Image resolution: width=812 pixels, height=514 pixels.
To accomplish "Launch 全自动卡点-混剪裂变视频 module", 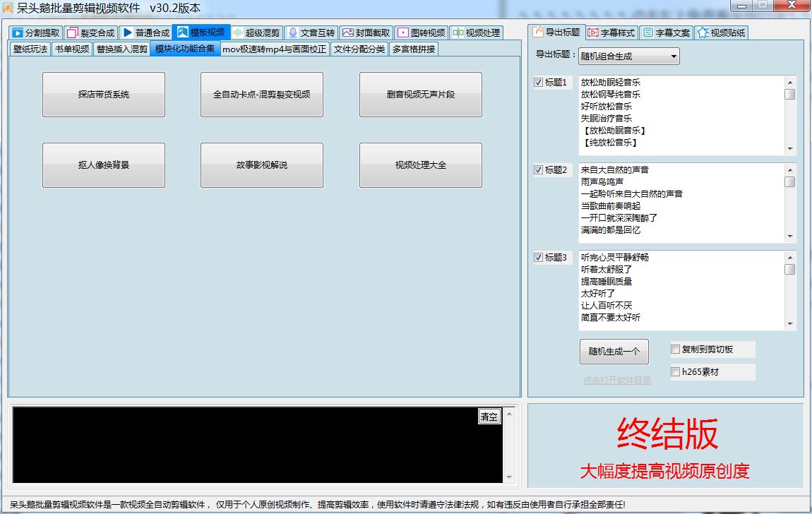I will tap(261, 94).
